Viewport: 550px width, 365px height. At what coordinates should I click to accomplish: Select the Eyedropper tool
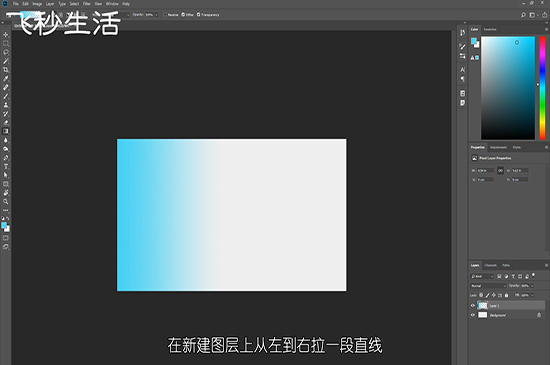tap(6, 79)
